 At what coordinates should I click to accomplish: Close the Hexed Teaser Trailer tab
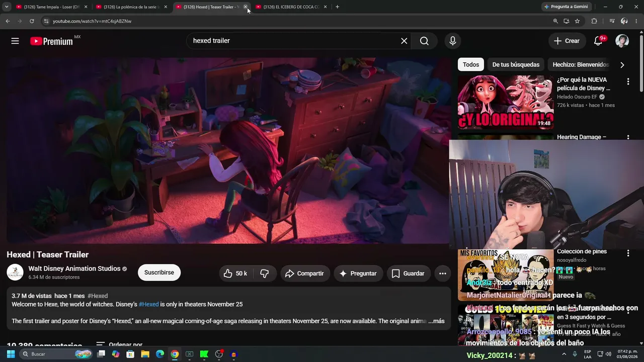pos(245,7)
